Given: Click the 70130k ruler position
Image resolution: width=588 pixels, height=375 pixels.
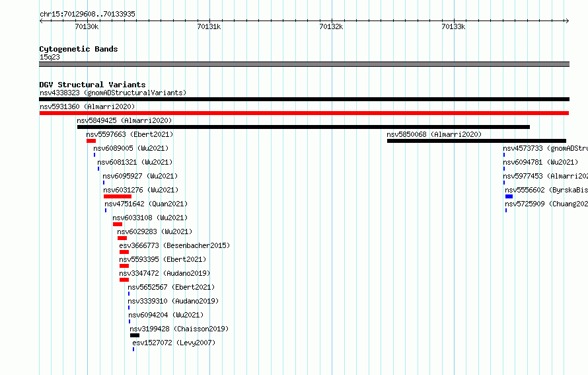Looking at the screenshot, I should pos(87,26).
